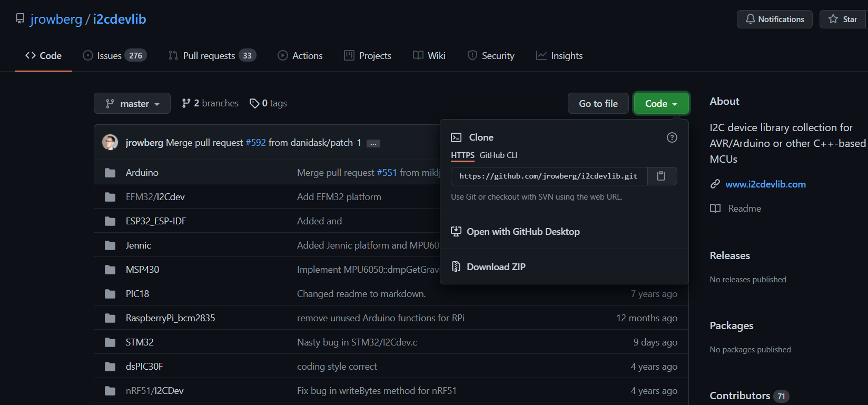This screenshot has height=405, width=868.
Task: Click Download ZIP option
Action: click(x=496, y=267)
